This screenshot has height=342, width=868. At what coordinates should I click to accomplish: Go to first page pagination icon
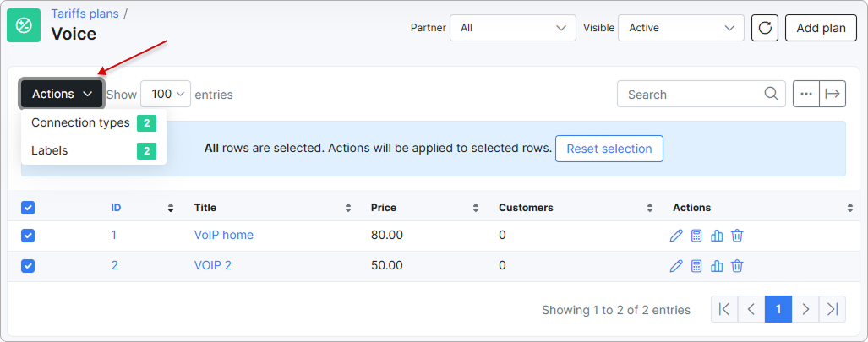724,309
